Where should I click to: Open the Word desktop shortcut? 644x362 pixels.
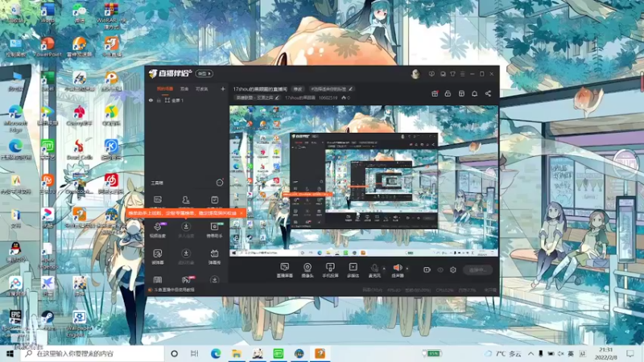pyautogui.click(x=47, y=13)
